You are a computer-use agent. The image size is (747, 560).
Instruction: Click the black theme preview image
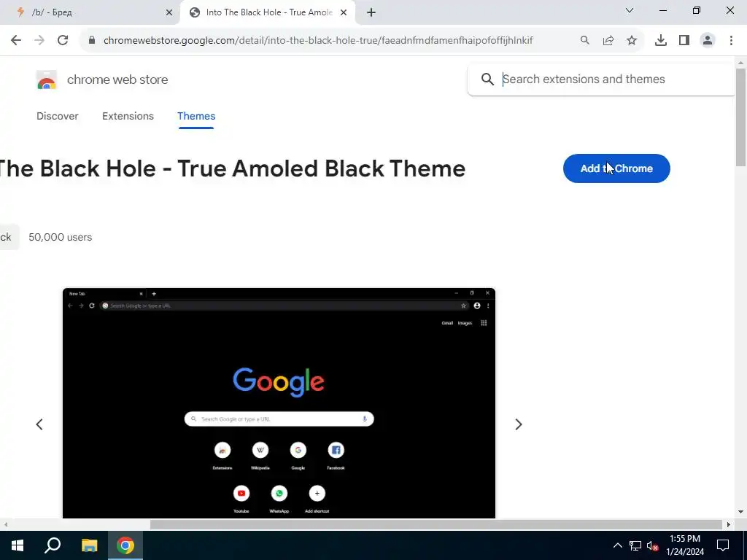[279, 402]
